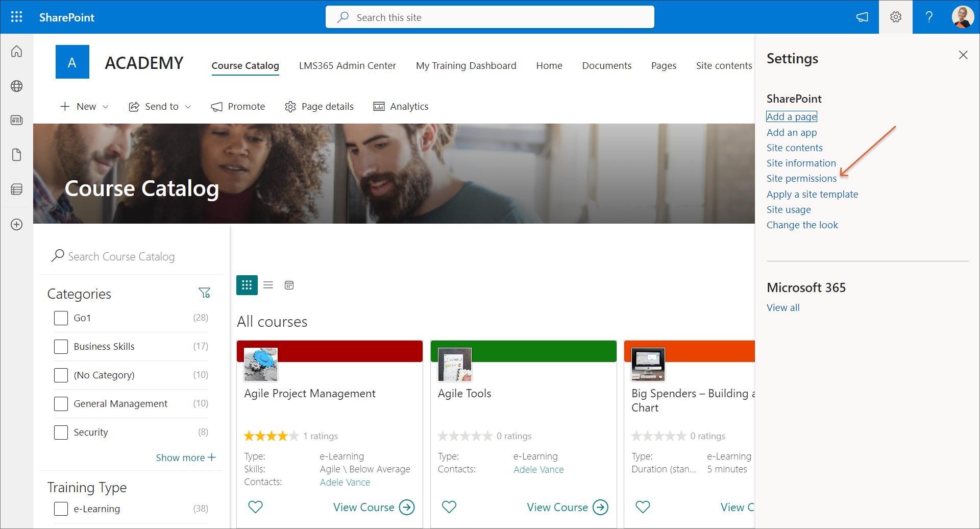
Task: Open the settings gear in header
Action: pyautogui.click(x=895, y=17)
